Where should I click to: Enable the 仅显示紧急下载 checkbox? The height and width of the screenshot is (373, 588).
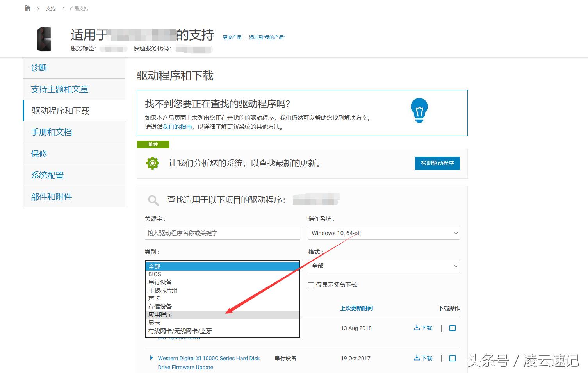311,285
